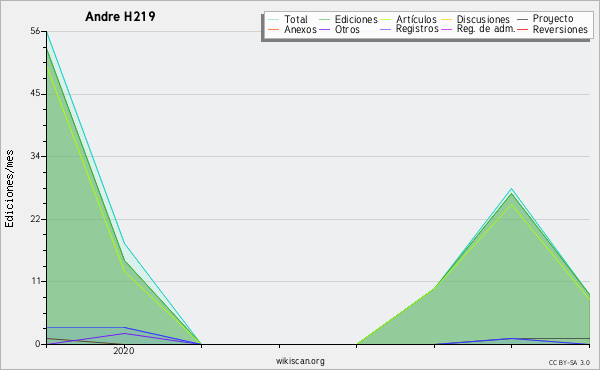Click the y-axis label 34
The height and width of the screenshot is (370, 600).
(35, 156)
